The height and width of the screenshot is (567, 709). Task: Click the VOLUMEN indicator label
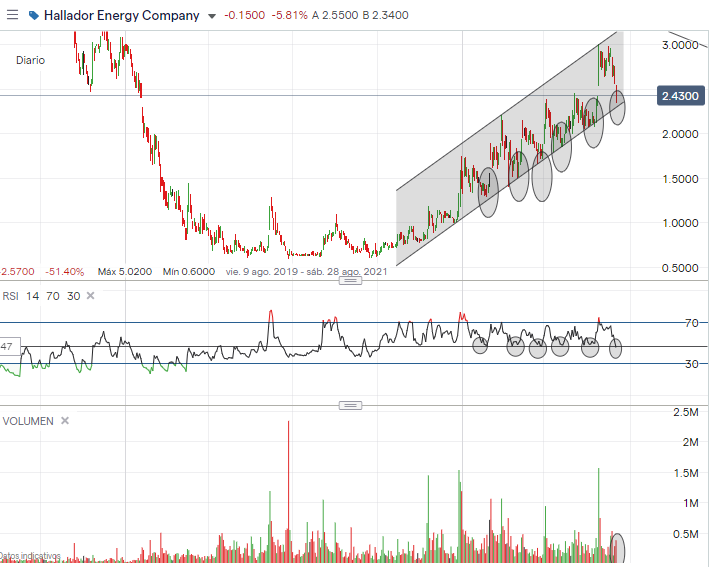(x=28, y=421)
